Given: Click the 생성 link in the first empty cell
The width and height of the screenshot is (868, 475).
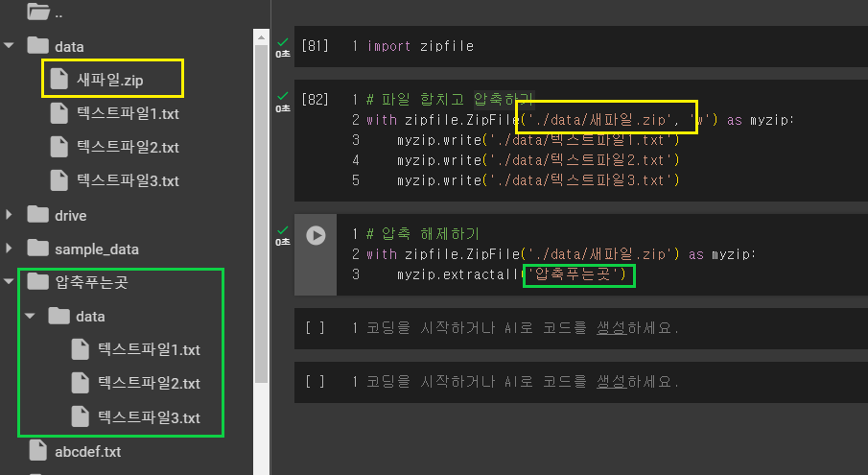Looking at the screenshot, I should tap(612, 328).
